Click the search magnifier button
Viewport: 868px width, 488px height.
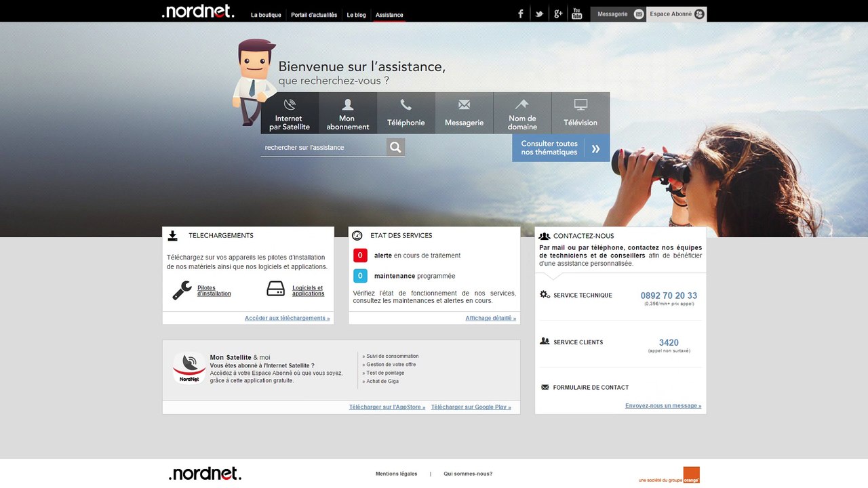click(396, 147)
